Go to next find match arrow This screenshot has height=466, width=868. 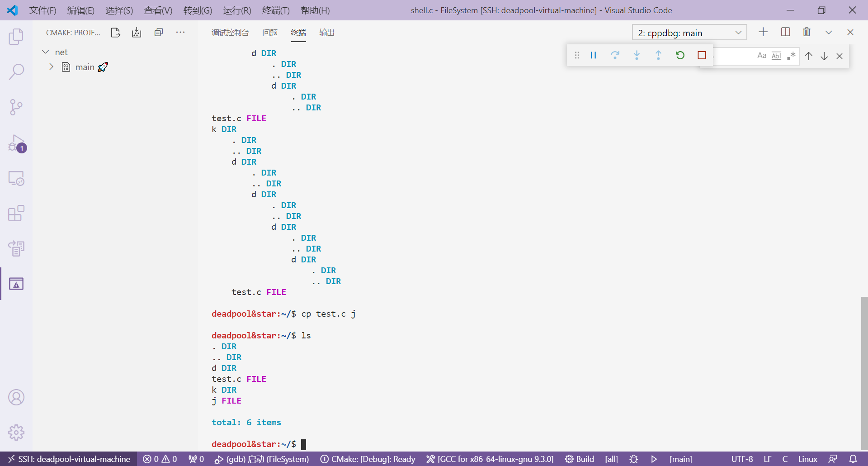824,56
